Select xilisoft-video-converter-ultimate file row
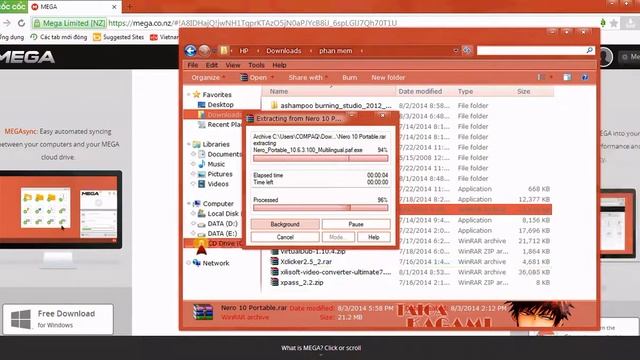This screenshot has width=640, height=360. (410, 272)
